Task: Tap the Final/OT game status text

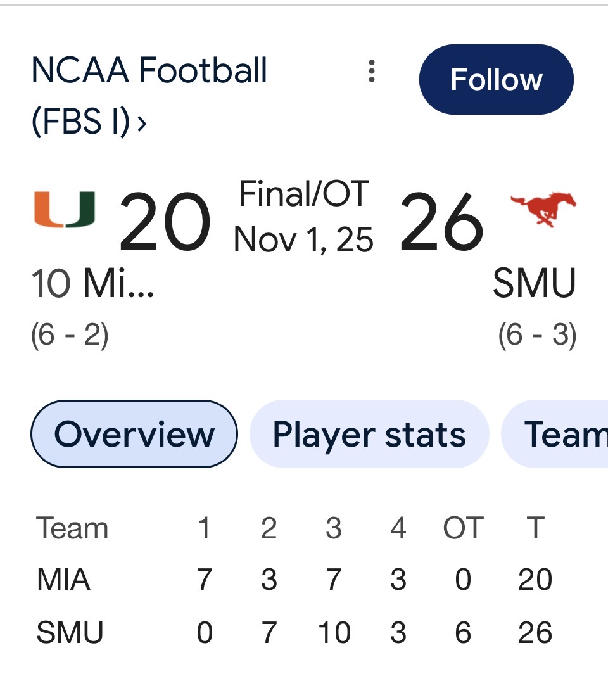Action: [303, 194]
